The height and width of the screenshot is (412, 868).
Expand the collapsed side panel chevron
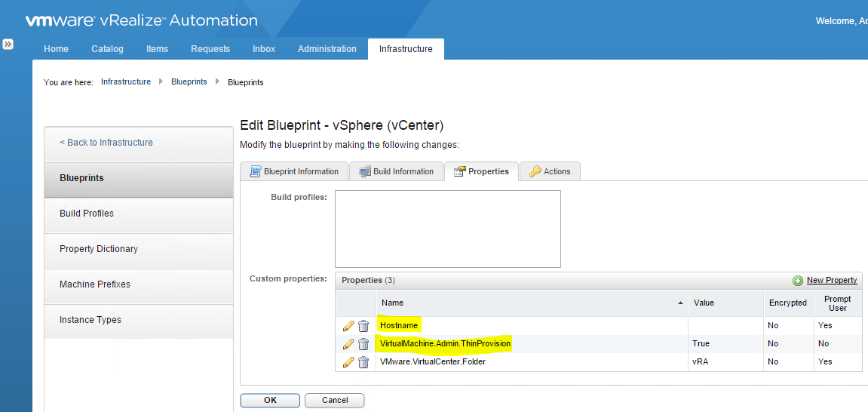pos(8,45)
